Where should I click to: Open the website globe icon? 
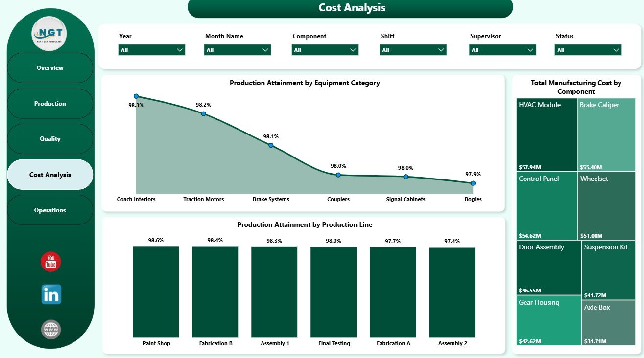click(51, 330)
